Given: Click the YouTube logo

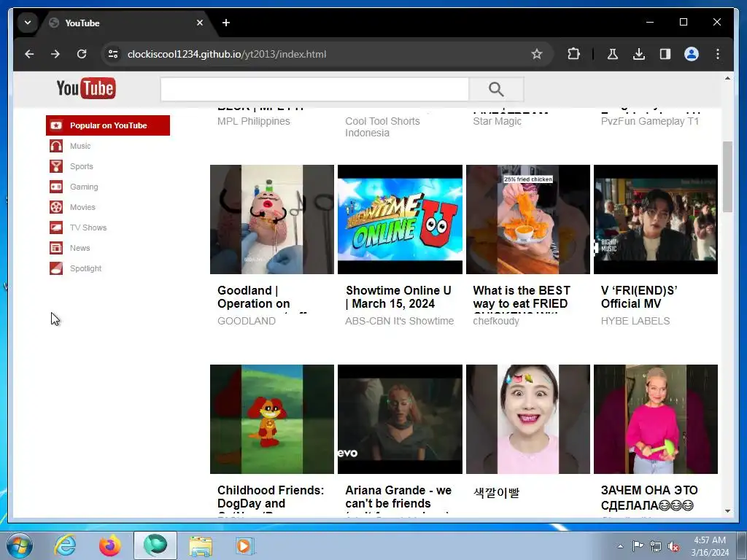Looking at the screenshot, I should point(86,88).
